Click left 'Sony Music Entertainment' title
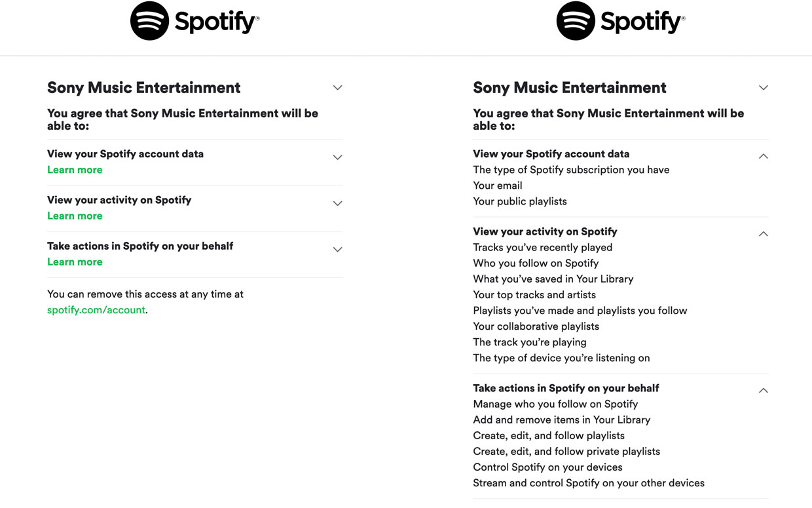This screenshot has height=508, width=812. tap(143, 88)
